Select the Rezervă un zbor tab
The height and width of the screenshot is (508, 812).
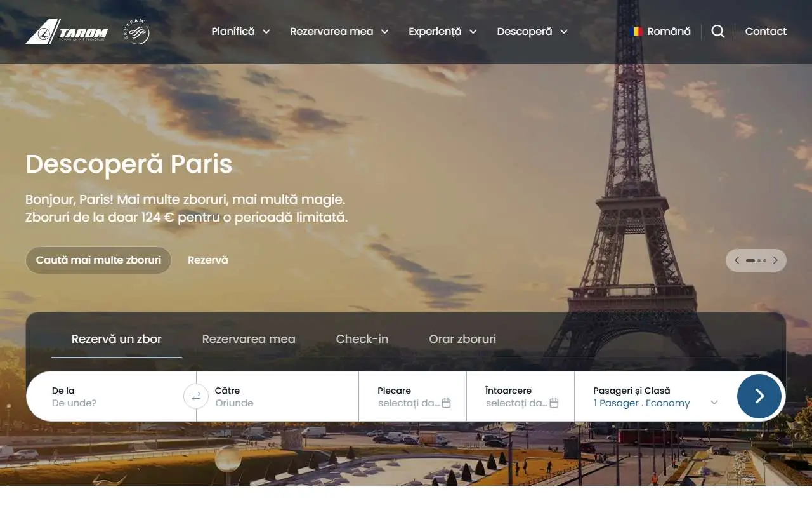tap(117, 339)
